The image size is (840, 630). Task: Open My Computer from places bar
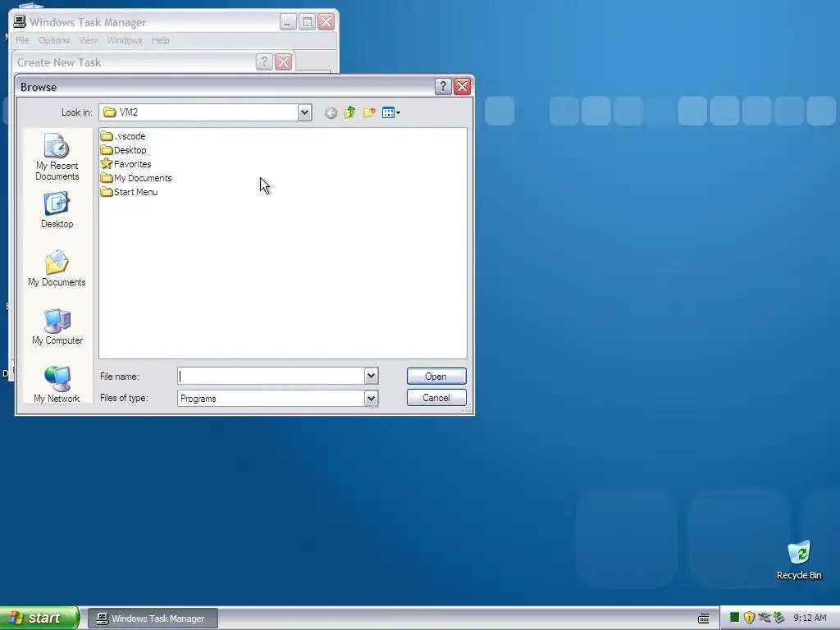pyautogui.click(x=57, y=326)
